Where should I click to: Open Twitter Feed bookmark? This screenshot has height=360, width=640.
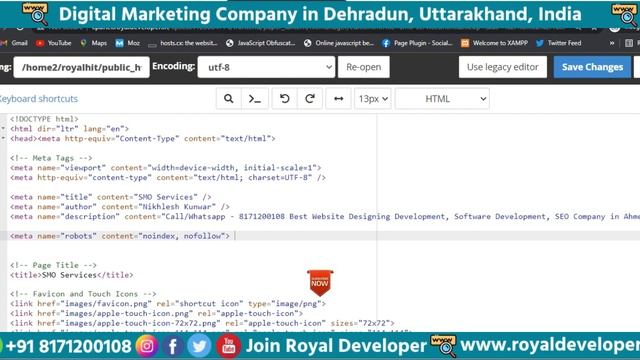pyautogui.click(x=558, y=43)
